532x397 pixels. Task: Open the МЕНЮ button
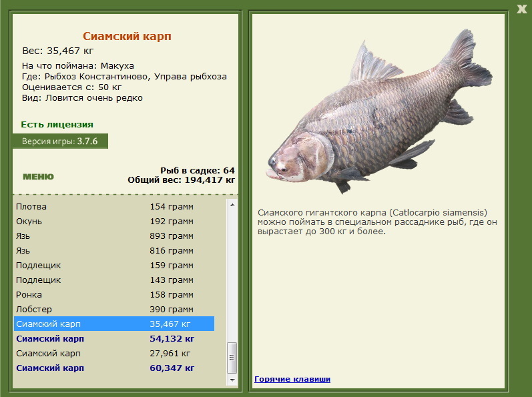point(38,177)
